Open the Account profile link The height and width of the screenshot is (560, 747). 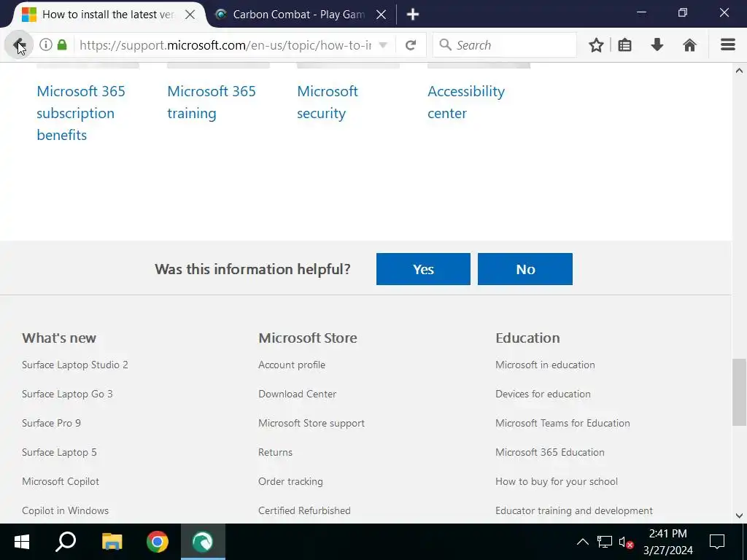[x=292, y=365]
